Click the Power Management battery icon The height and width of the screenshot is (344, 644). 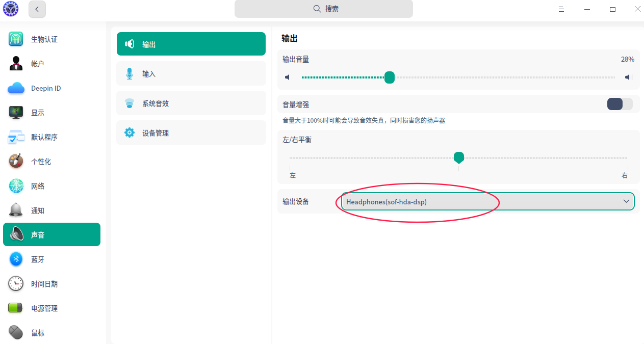[x=16, y=308]
